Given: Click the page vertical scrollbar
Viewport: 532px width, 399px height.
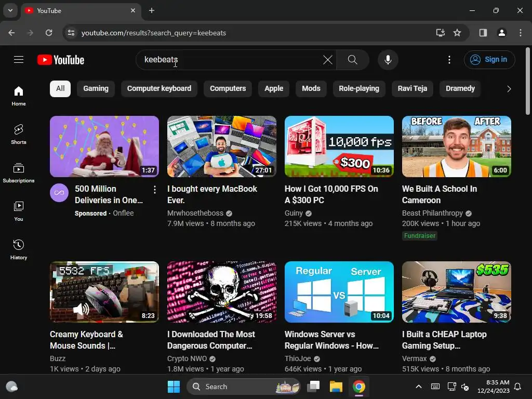Looking at the screenshot, I should pyautogui.click(x=528, y=81).
